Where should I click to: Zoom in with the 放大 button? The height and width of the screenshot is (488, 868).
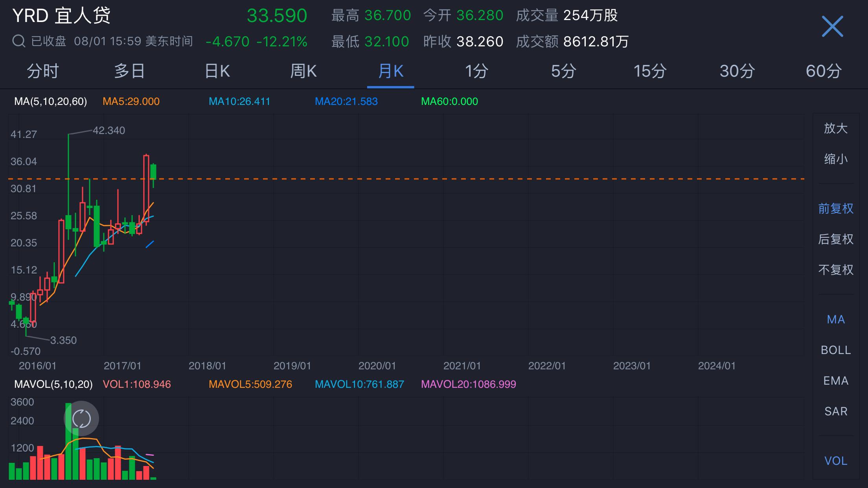click(836, 128)
